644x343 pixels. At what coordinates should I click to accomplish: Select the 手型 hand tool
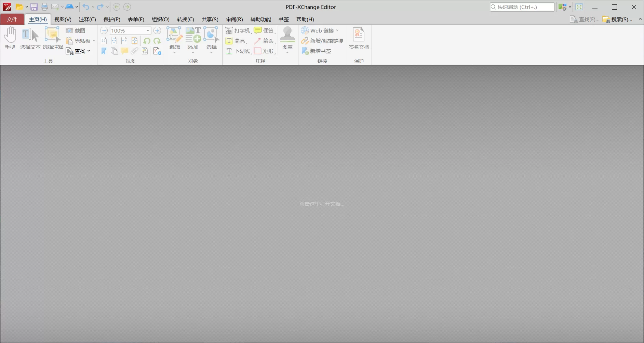click(10, 38)
